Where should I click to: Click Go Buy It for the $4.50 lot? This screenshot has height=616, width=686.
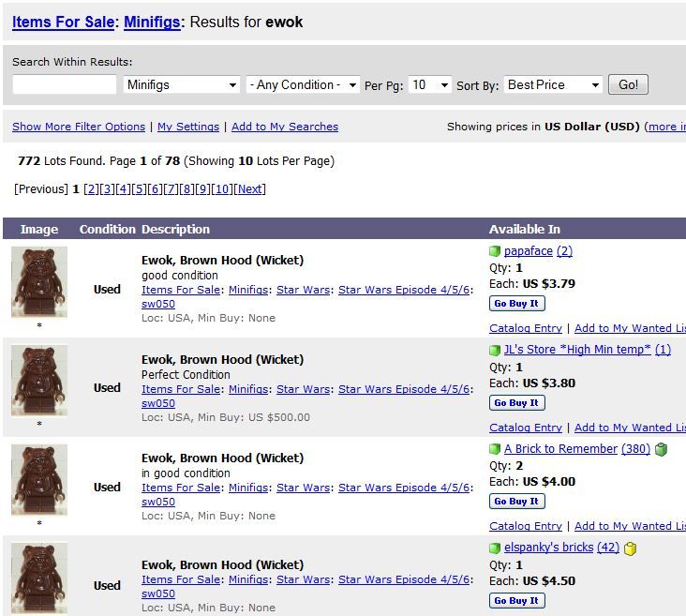(516, 601)
